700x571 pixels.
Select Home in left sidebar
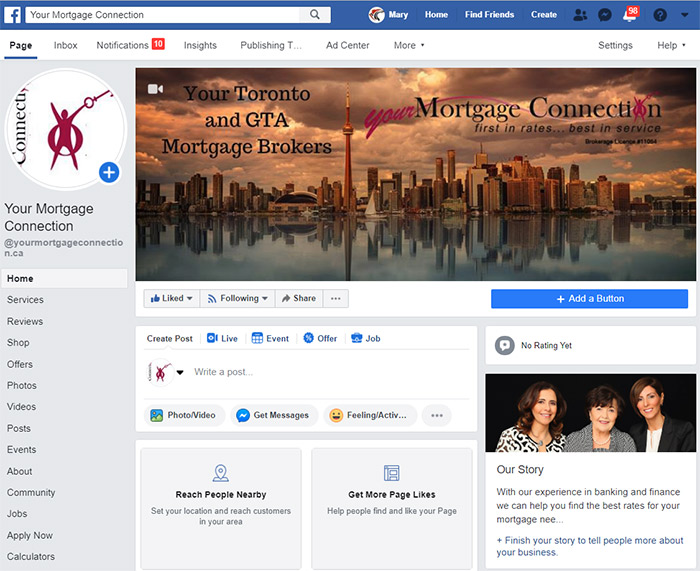point(64,279)
